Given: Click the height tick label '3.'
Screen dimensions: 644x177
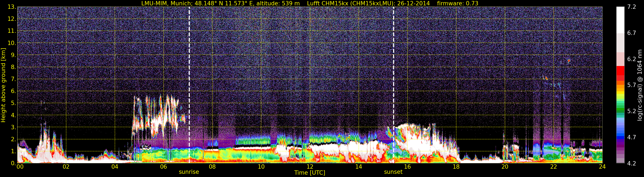Looking at the screenshot, I should point(13,127).
